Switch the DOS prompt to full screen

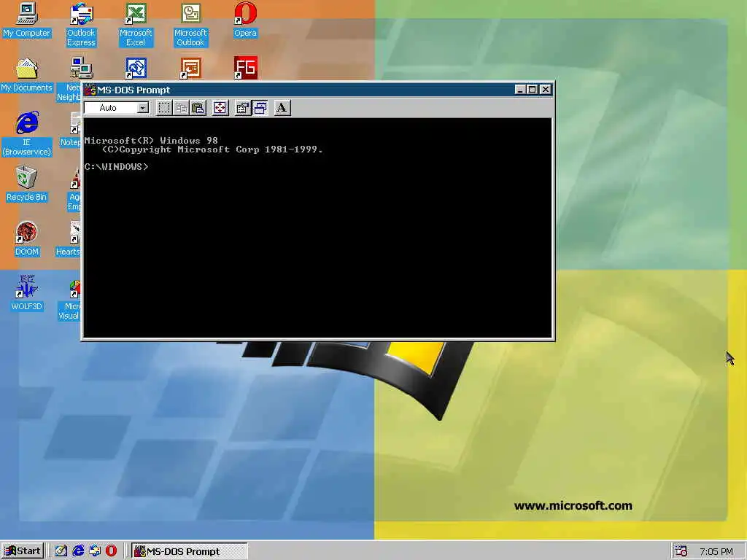point(220,108)
